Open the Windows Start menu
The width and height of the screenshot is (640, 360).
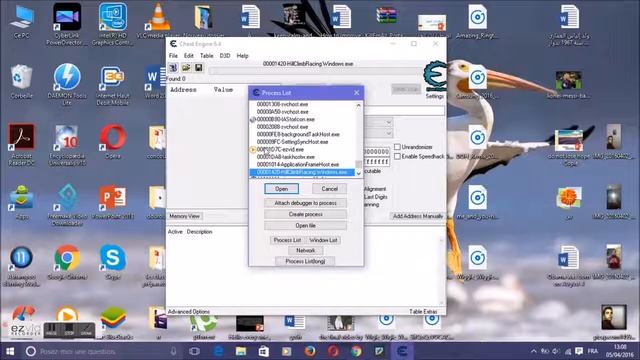click(10, 351)
